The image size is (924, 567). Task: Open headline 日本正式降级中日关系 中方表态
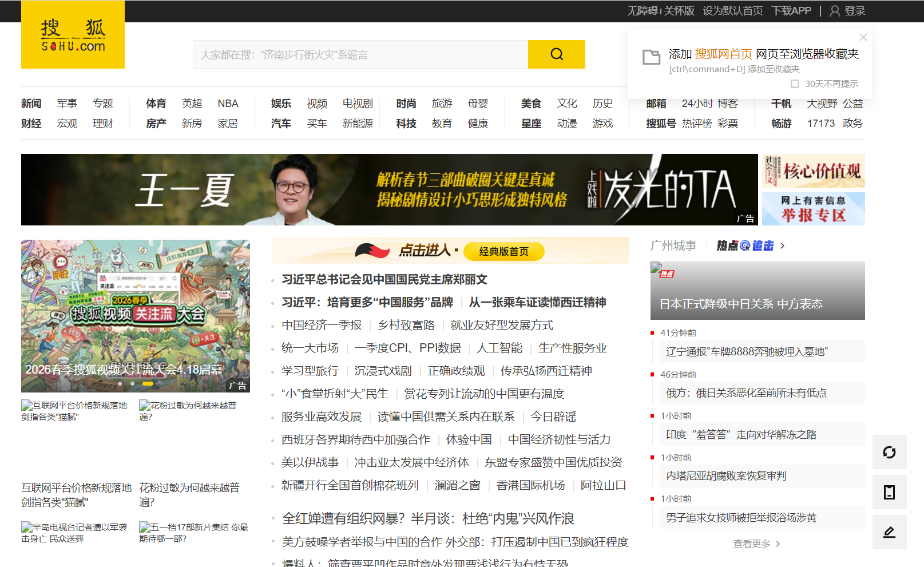(x=741, y=304)
